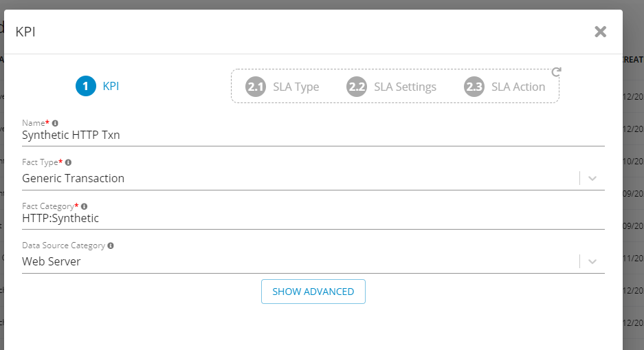644x350 pixels.
Task: Click the Fact Category field HTTP:Synthetic
Action: (x=313, y=219)
